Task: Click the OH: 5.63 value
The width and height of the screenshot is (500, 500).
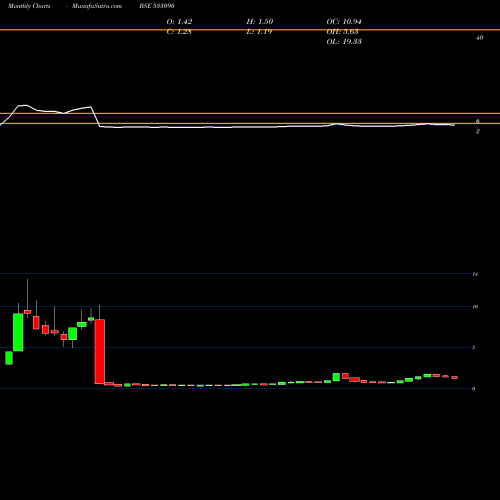Action: click(x=342, y=32)
